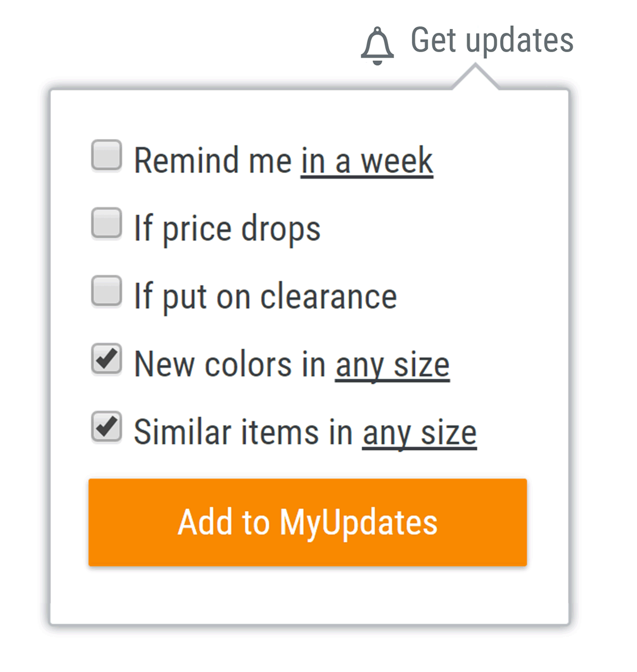Screen dimensions: 637x672
Task: Open the 'in a week' reminder dropdown
Action: point(367,161)
